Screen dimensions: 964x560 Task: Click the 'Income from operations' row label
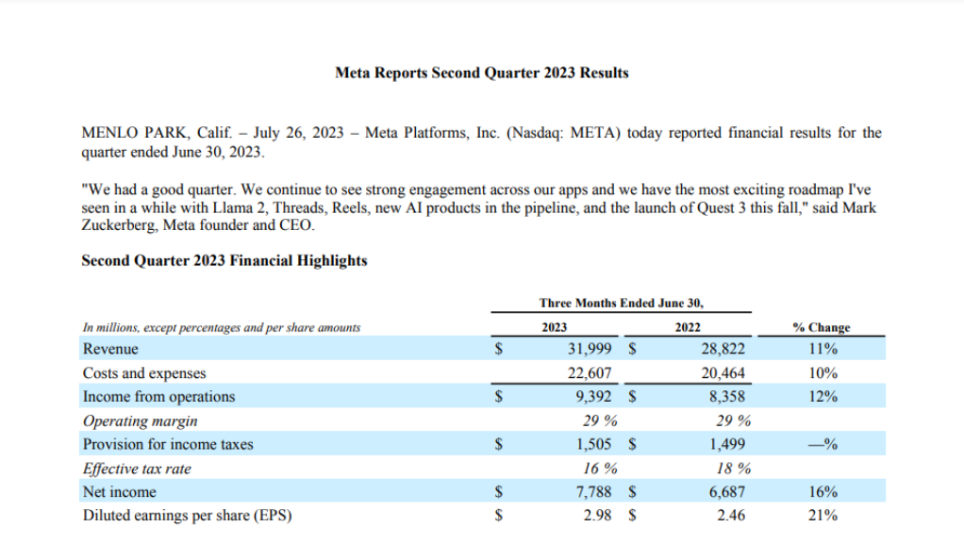(158, 397)
